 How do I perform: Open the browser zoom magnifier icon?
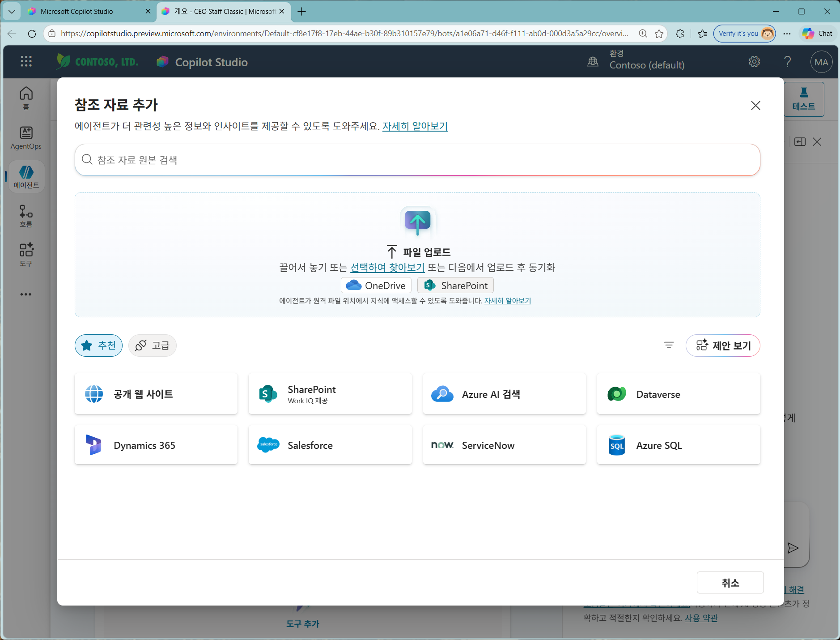click(x=643, y=34)
